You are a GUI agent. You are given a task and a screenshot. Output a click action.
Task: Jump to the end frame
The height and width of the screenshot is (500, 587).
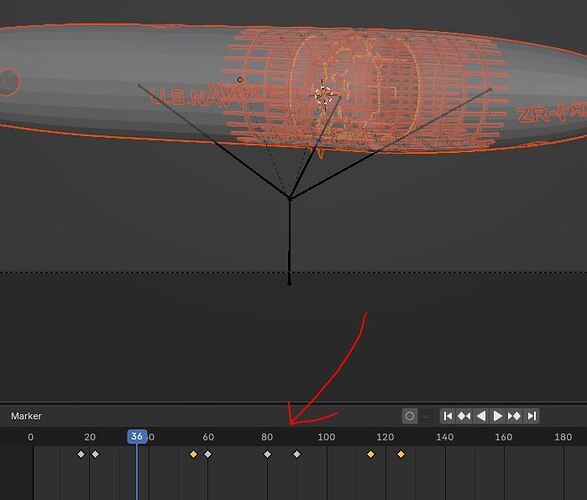532,416
